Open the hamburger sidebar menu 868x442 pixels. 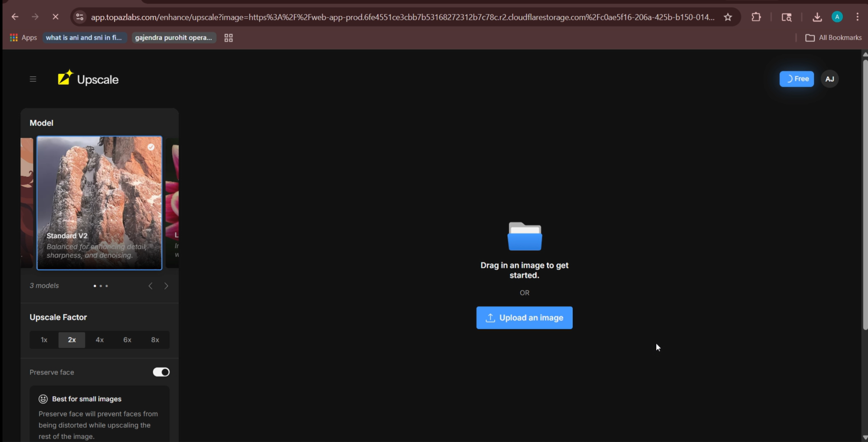point(33,79)
